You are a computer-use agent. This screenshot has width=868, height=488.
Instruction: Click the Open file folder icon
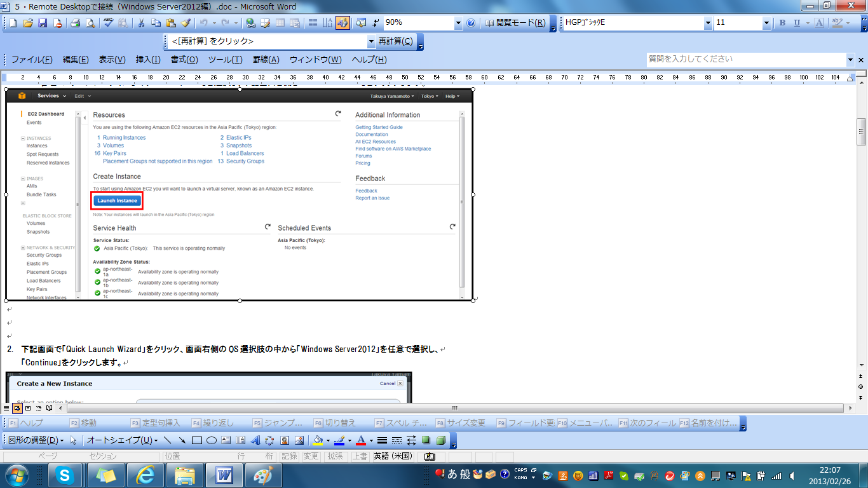(x=28, y=23)
